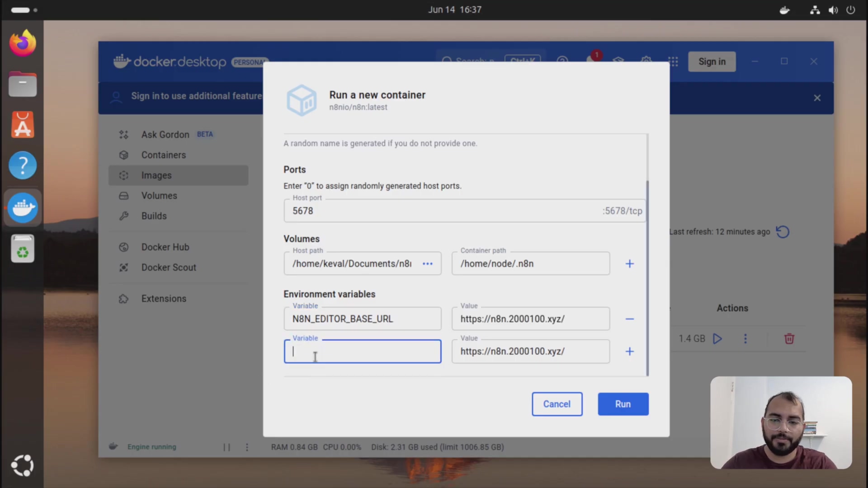This screenshot has height=488, width=868.
Task: Open the network tray icon
Action: (x=815, y=10)
